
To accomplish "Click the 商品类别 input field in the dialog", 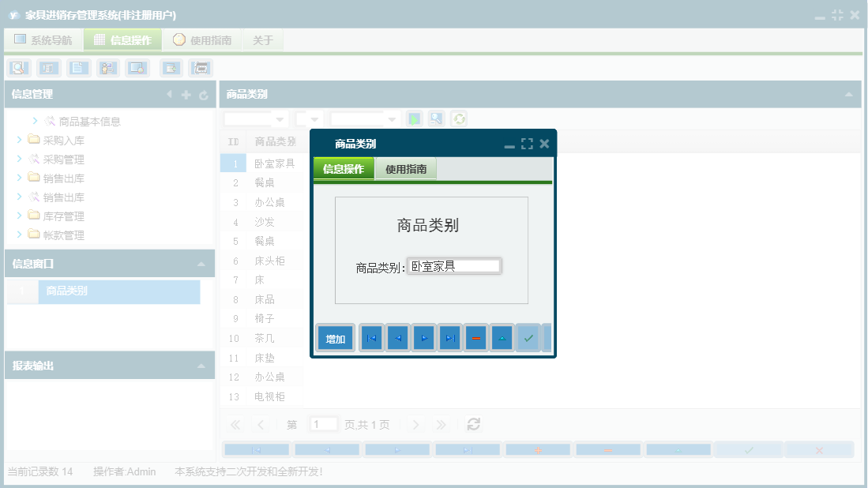I will [456, 265].
